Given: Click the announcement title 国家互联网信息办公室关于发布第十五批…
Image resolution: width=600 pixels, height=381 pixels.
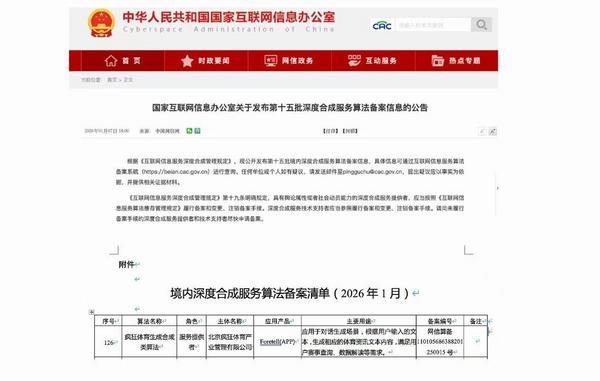Looking at the screenshot, I should [290, 108].
